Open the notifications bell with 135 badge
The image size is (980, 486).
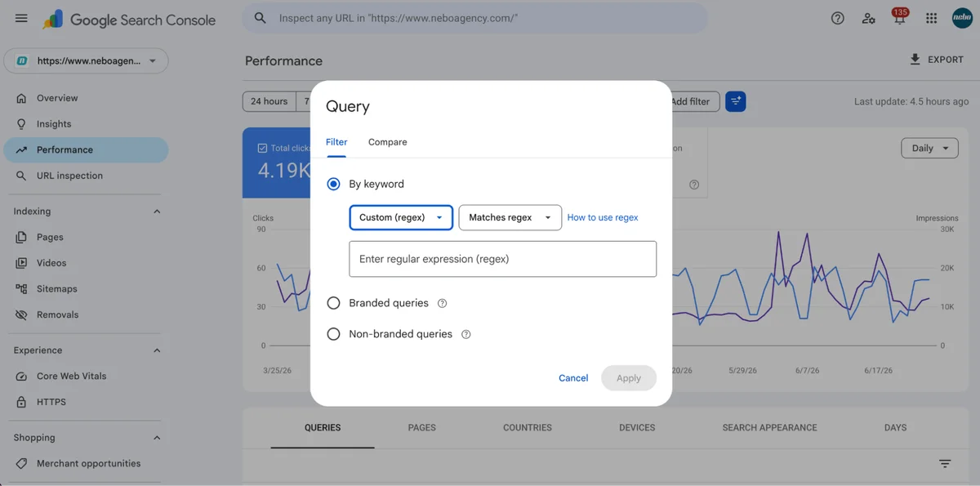(899, 18)
